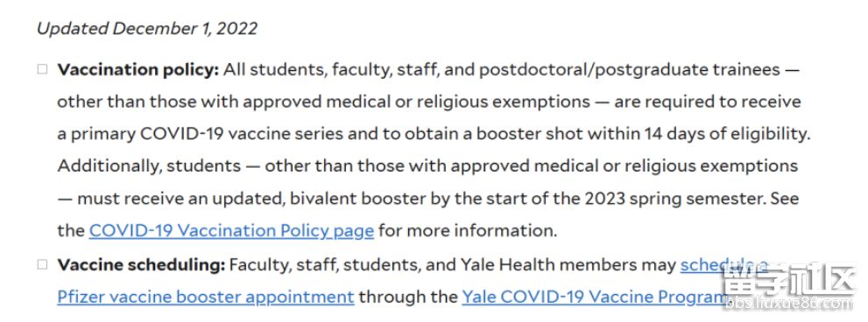
Task: Click the 'schedule a' link text
Action: [x=724, y=265]
